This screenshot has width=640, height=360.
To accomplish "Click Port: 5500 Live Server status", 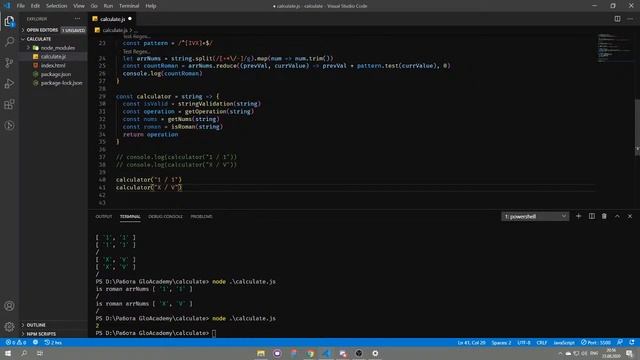I will pos(596,342).
